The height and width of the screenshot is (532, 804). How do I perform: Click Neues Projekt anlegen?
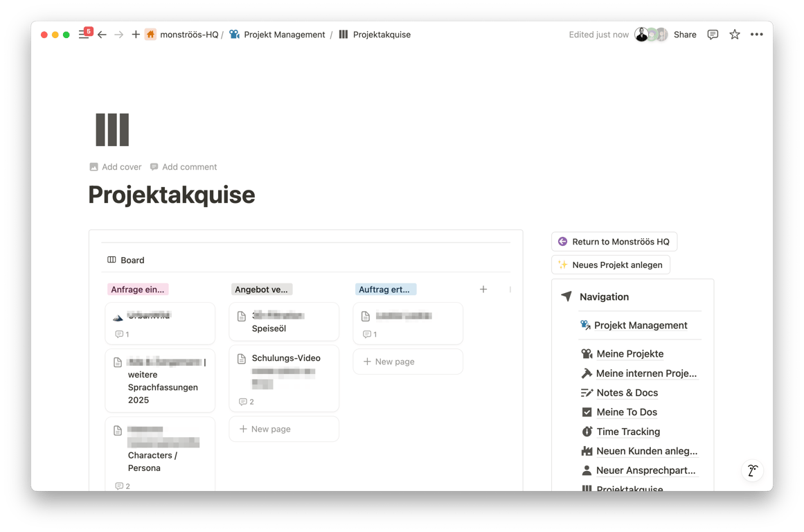(610, 264)
